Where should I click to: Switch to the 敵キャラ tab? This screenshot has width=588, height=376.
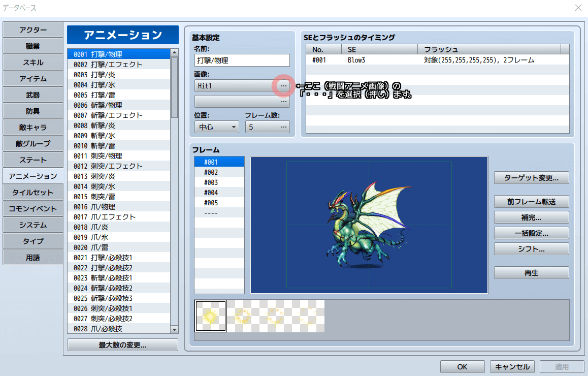click(33, 127)
